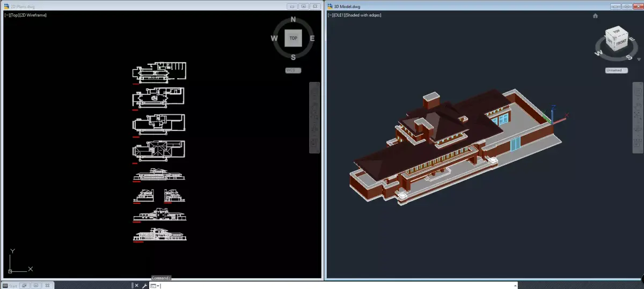Click ShowMotion in 2D Plans navigation bar
The height and width of the screenshot is (289, 644).
click(x=314, y=142)
